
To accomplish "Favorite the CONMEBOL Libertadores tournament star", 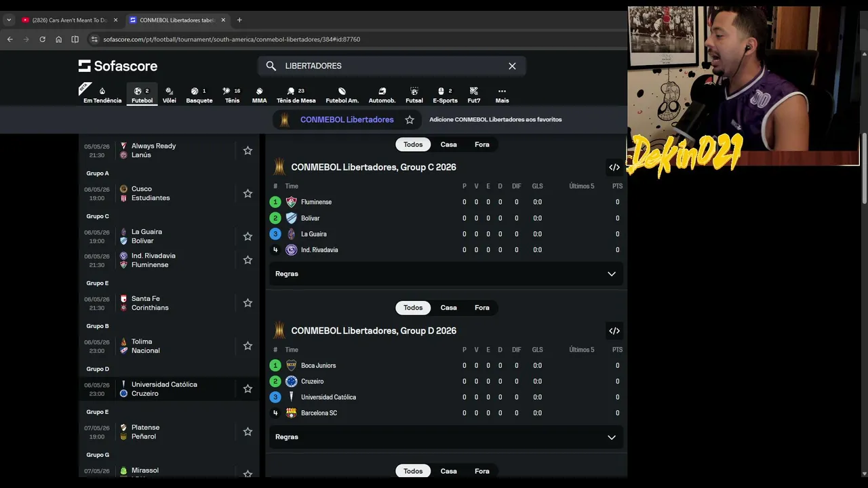I will pyautogui.click(x=410, y=120).
